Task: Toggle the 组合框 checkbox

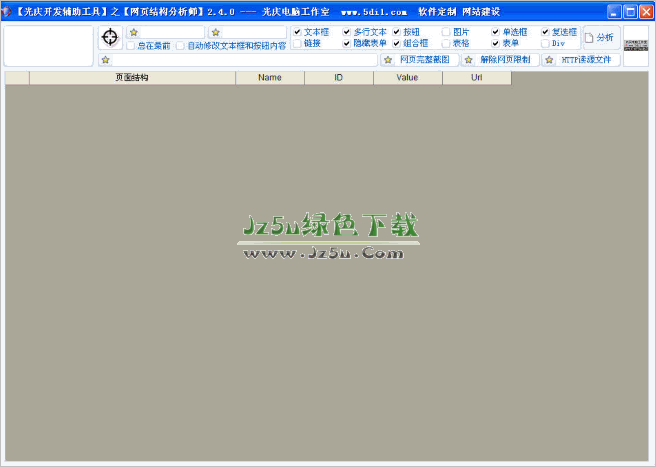Action: coord(396,43)
